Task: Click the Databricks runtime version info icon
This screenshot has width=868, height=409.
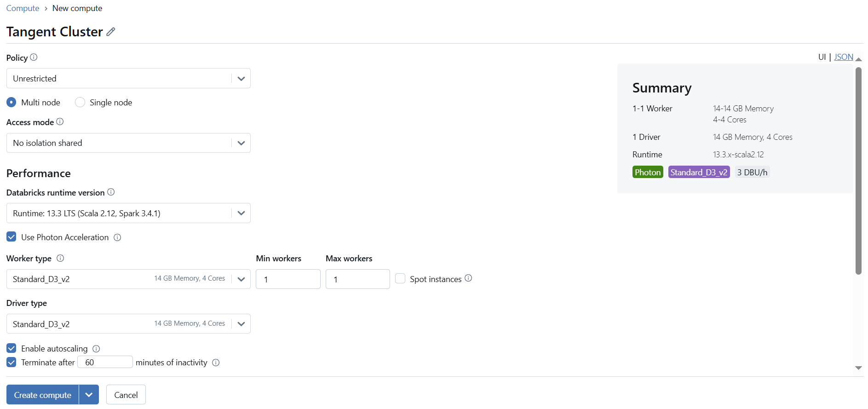Action: (111, 192)
